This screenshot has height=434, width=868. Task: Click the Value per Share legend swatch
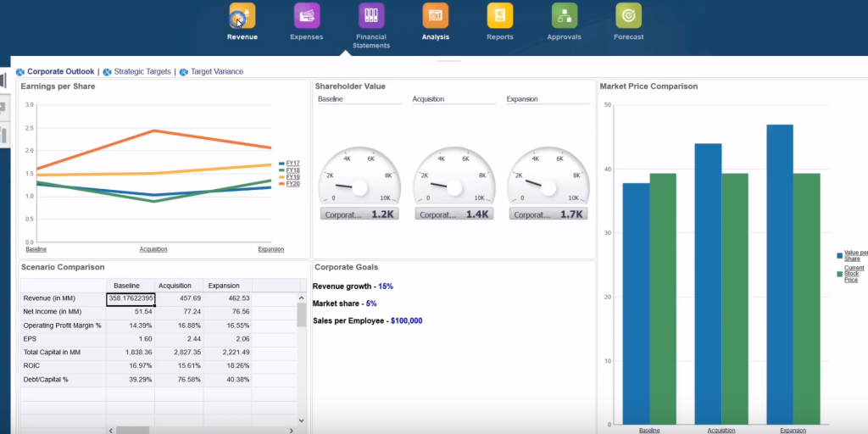tap(840, 255)
